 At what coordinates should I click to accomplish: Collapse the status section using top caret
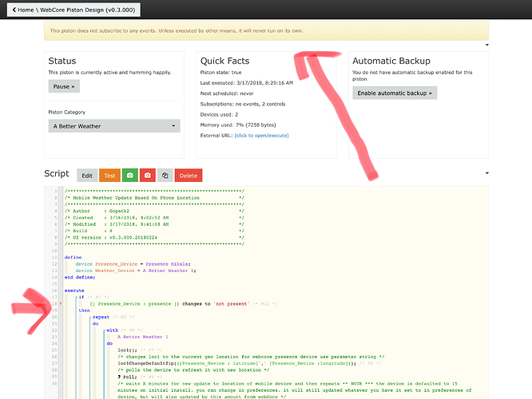(x=487, y=45)
